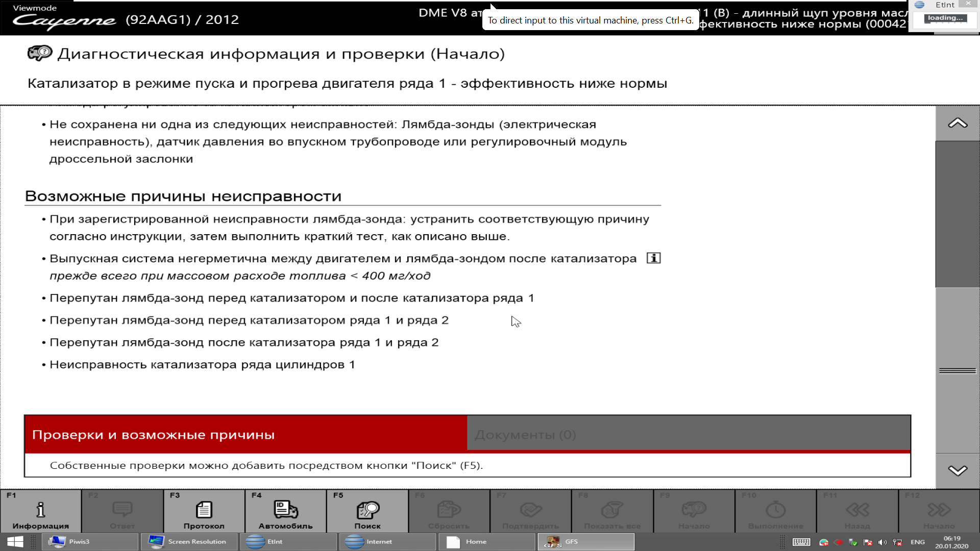This screenshot has height=551, width=980.
Task: Click the Неисправность катализатора ряда цилиндров 1 line
Action: (202, 365)
